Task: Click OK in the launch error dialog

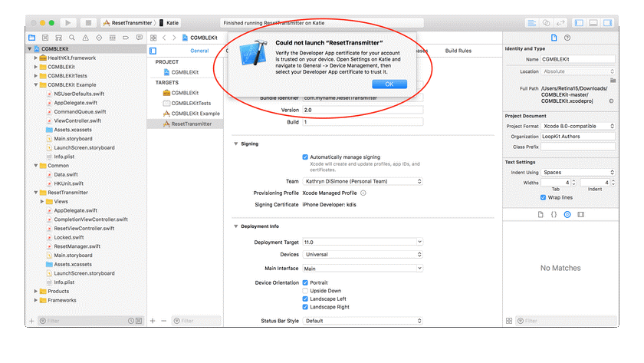Action: coord(389,84)
